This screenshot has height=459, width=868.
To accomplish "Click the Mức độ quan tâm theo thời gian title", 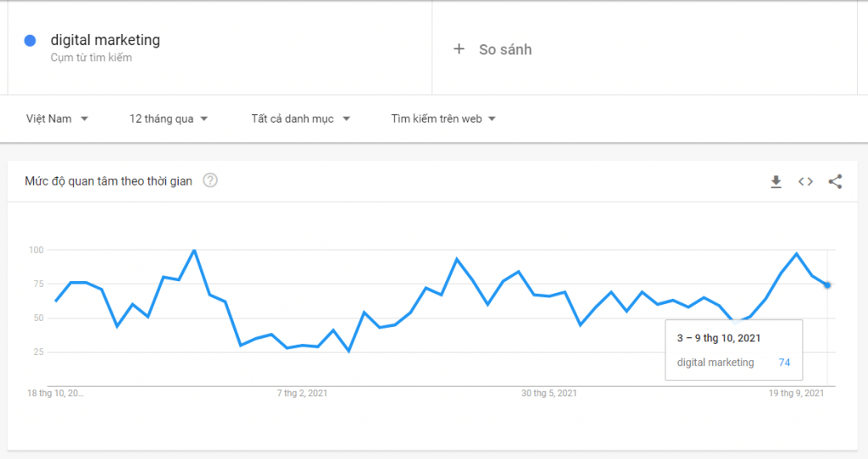I will click(108, 180).
